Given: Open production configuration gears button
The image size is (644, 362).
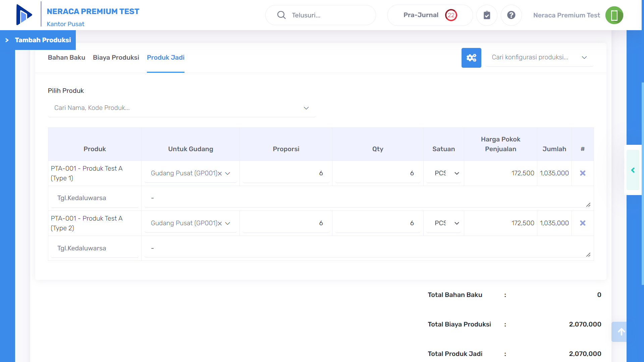Looking at the screenshot, I should point(471,58).
